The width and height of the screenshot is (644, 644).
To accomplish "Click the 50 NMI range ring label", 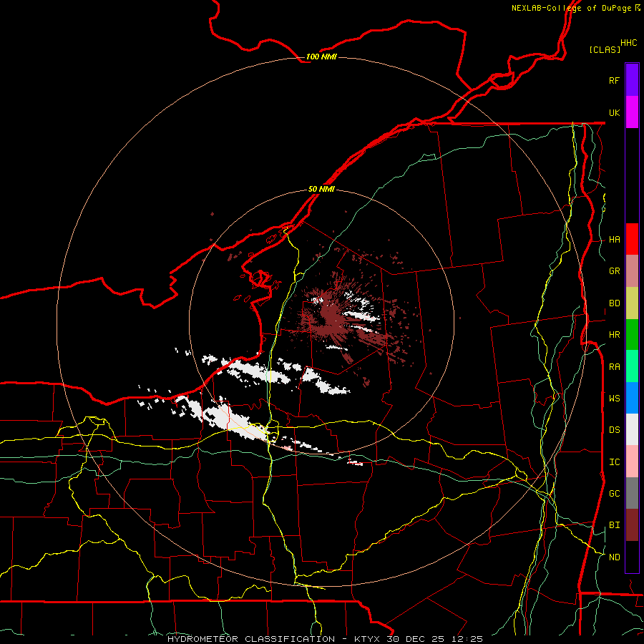I will click(x=321, y=189).
